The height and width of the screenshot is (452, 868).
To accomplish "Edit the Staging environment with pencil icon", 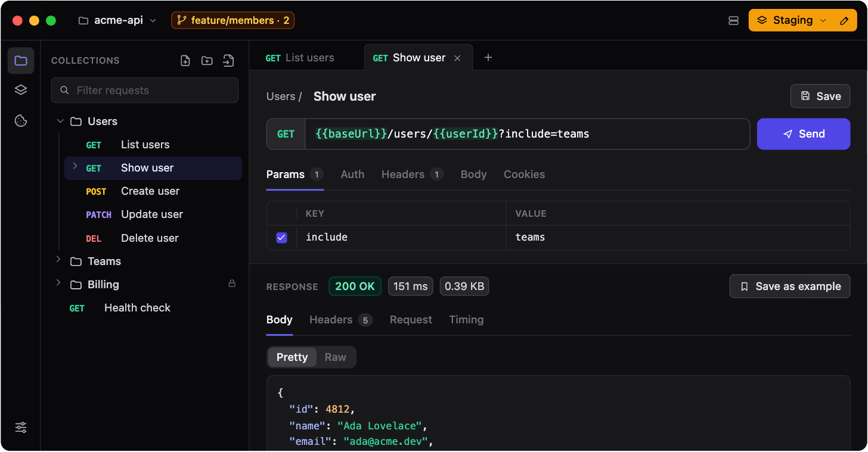I will click(x=844, y=20).
